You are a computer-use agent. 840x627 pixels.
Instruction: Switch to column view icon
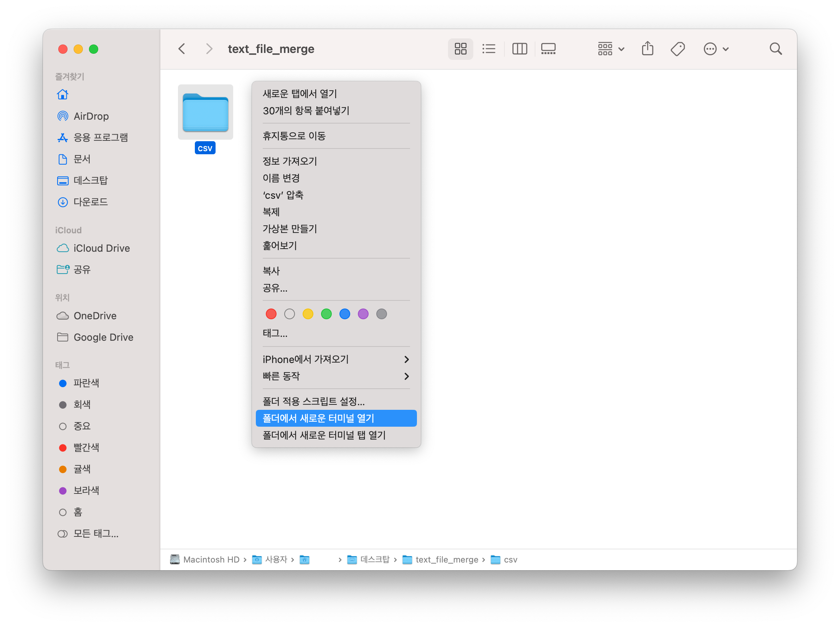[x=519, y=49]
